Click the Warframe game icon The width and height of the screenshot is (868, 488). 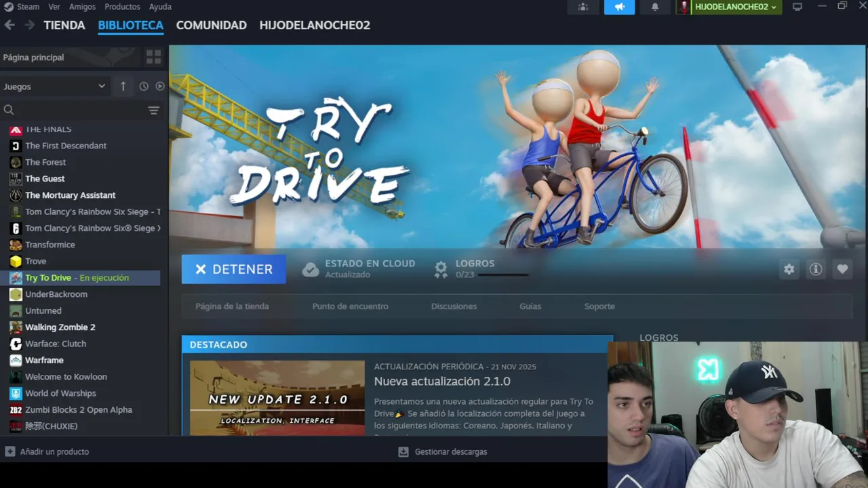coord(16,360)
